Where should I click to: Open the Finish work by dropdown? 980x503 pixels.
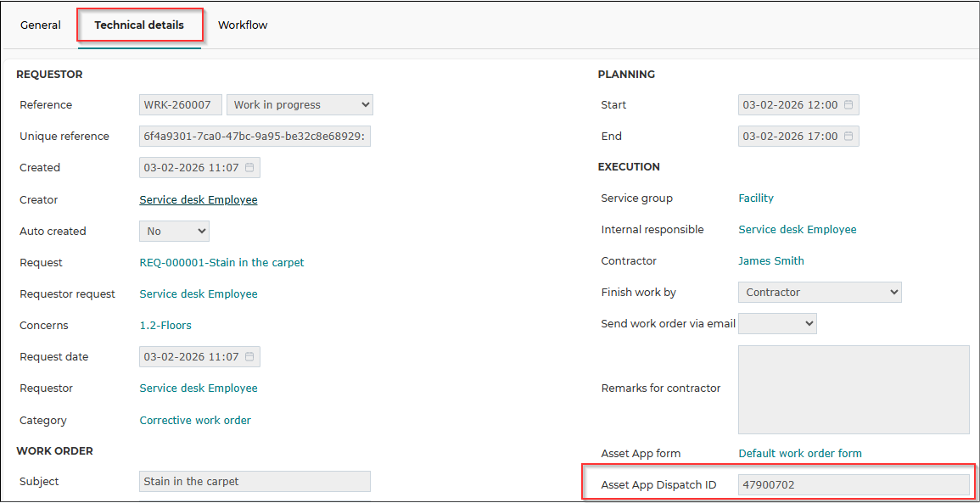pos(820,292)
